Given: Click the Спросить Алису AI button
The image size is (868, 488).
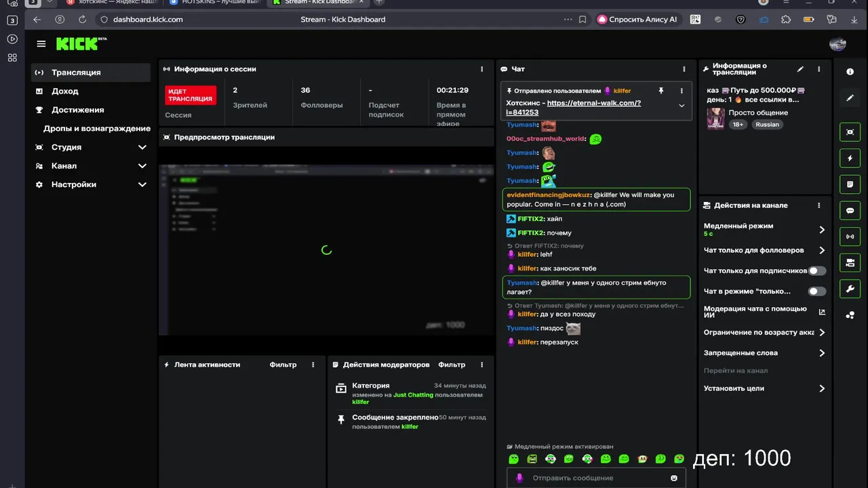Looking at the screenshot, I should click(x=637, y=20).
